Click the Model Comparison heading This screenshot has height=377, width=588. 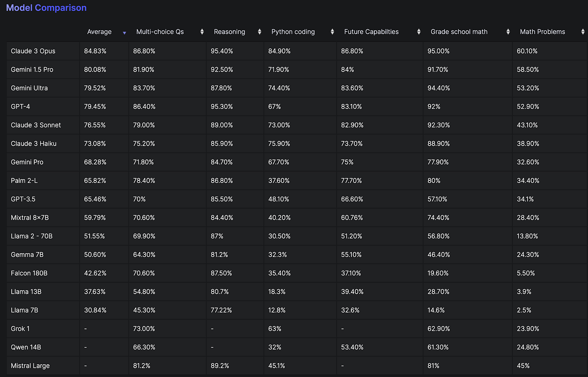coord(46,8)
